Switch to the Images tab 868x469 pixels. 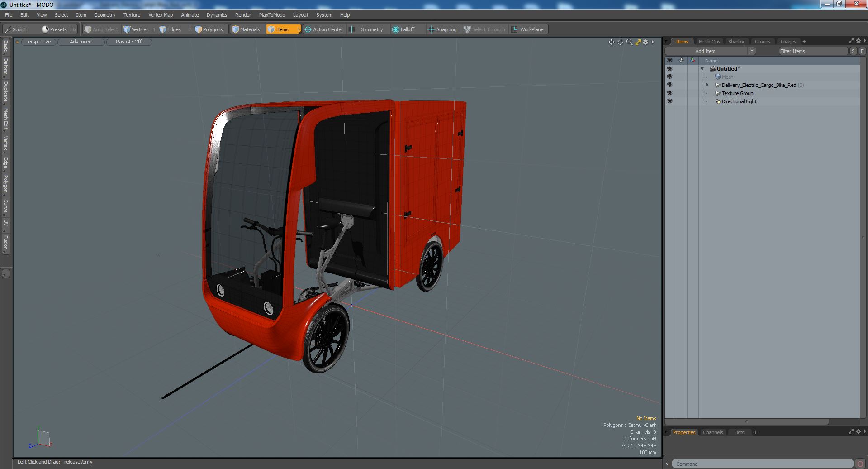788,42
